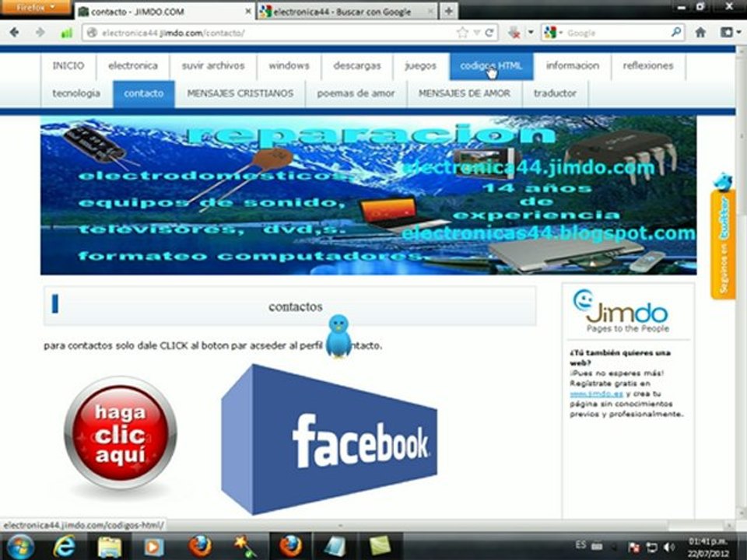This screenshot has height=560, width=747.
Task: Open the tecnologia menu item
Action: pyautogui.click(x=76, y=93)
